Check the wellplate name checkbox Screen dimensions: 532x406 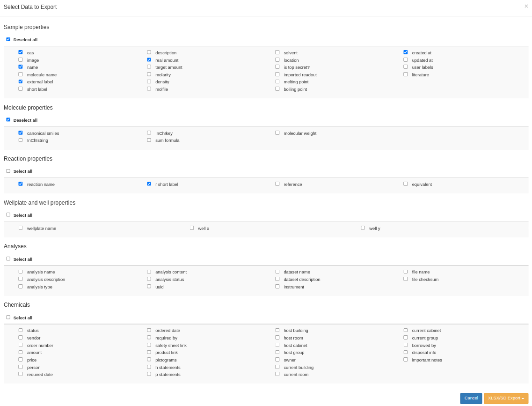pos(21,227)
